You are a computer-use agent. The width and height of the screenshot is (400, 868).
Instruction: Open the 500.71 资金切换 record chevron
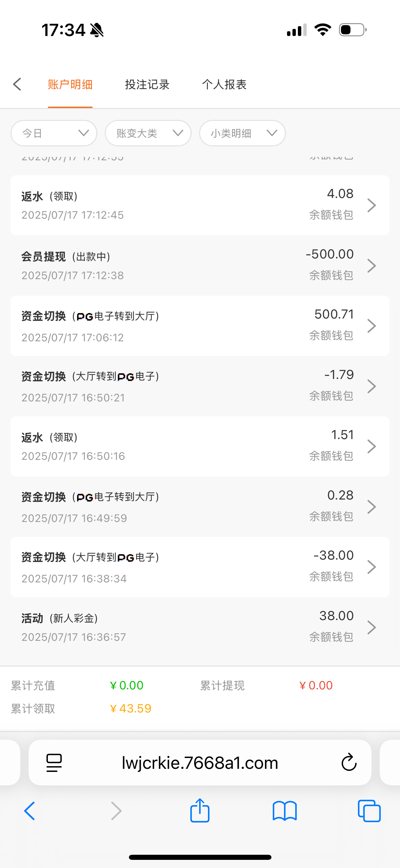coord(372,326)
